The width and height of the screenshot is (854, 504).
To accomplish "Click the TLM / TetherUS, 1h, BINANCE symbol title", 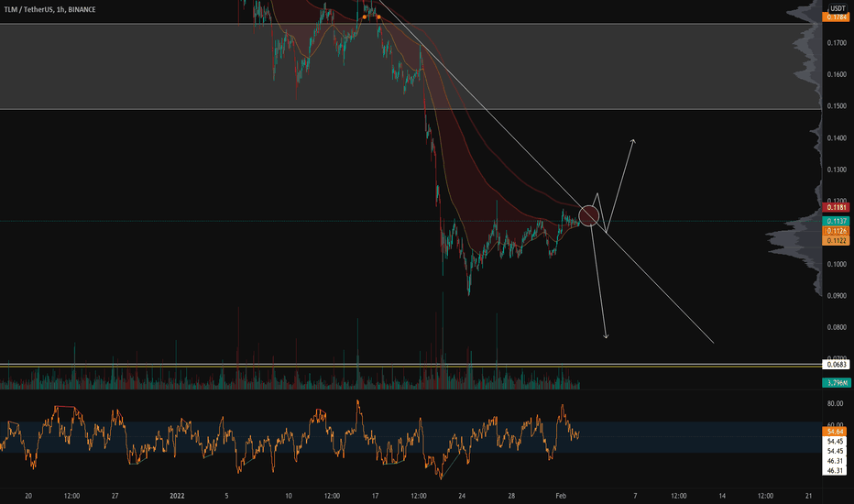I will [x=49, y=9].
